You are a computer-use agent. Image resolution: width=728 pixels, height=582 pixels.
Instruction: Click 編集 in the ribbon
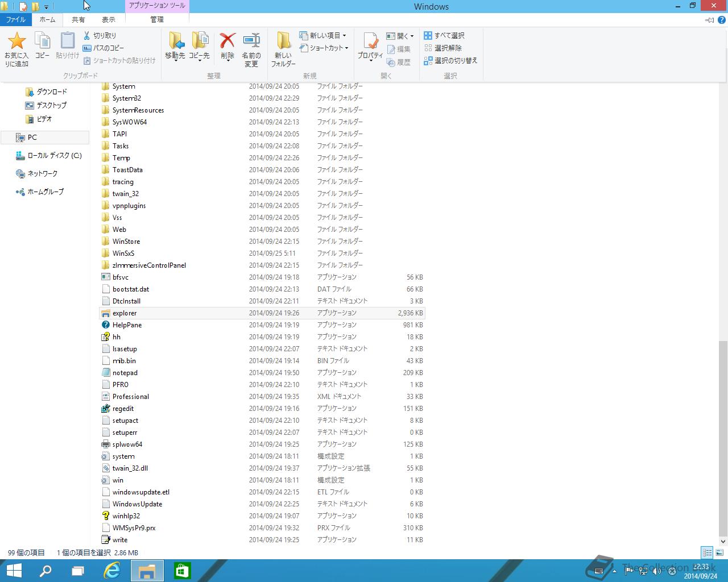(398, 49)
